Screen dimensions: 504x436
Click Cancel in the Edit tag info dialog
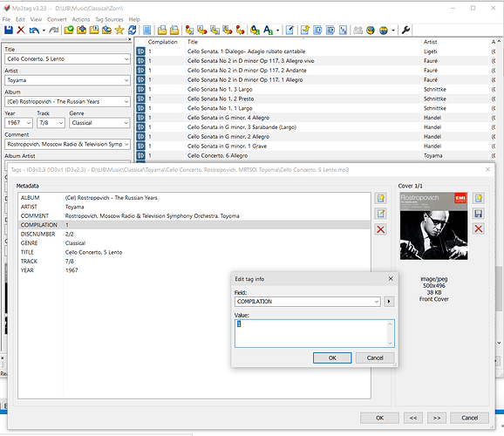[375, 358]
